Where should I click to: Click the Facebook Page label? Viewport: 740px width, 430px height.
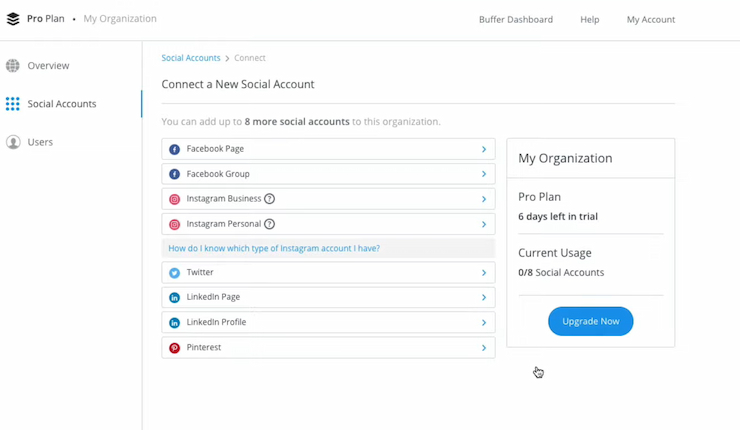(215, 149)
